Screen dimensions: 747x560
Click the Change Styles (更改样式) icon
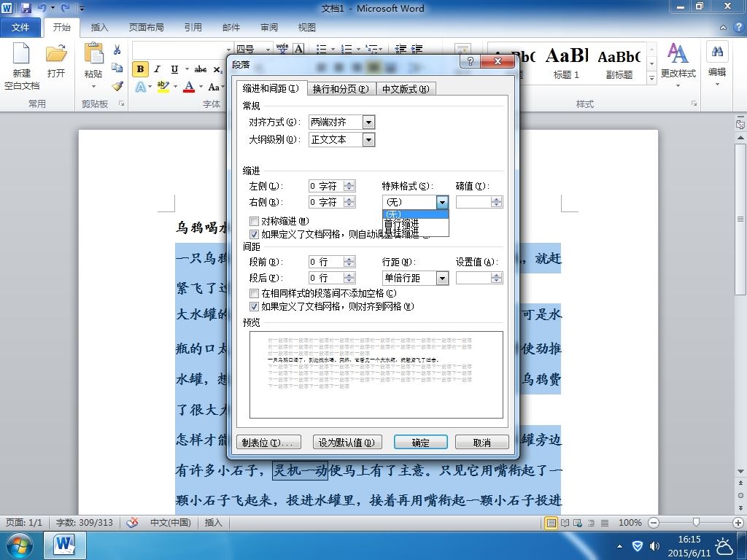point(678,53)
